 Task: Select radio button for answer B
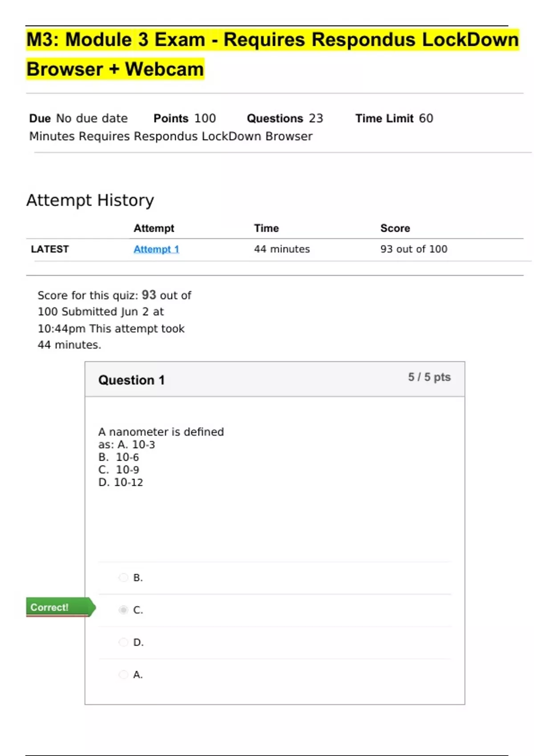(x=123, y=578)
